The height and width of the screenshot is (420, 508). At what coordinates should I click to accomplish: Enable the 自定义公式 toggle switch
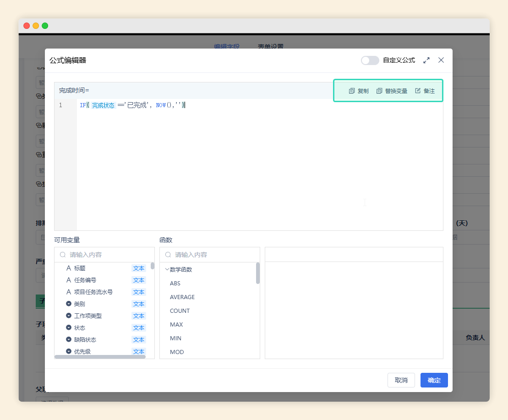tap(370, 60)
